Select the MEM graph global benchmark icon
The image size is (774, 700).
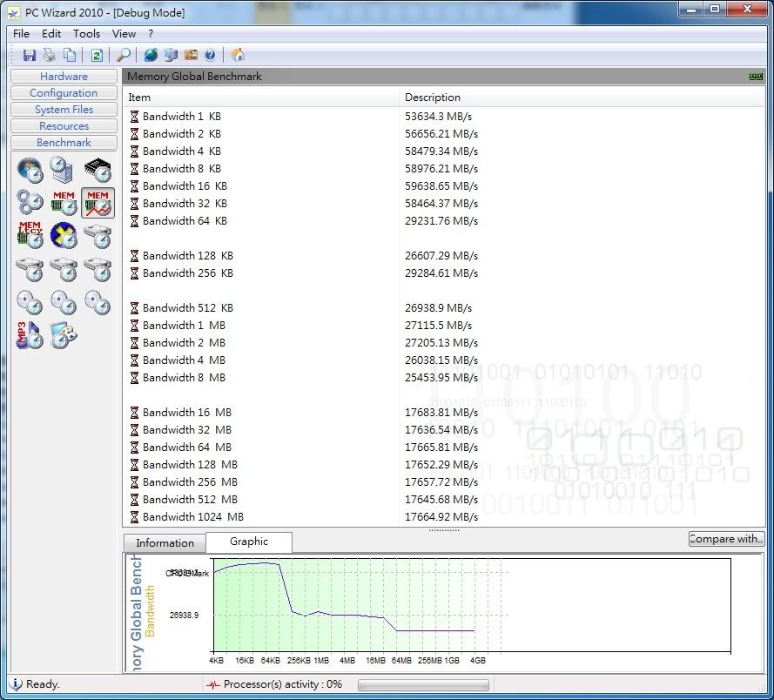(x=98, y=202)
